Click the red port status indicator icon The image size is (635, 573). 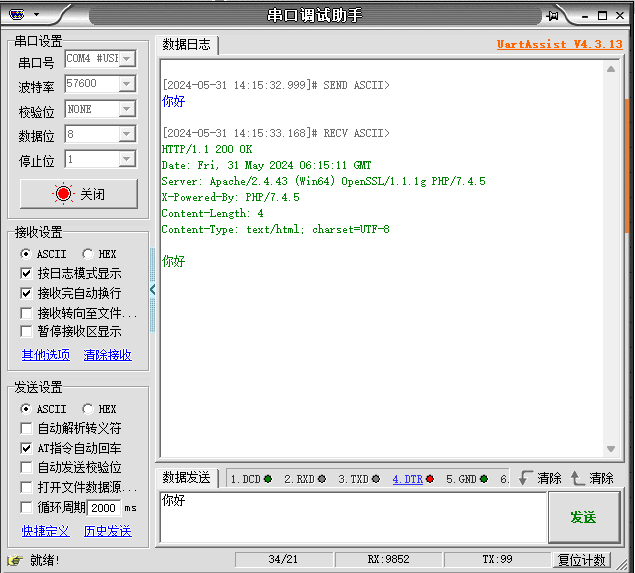pyautogui.click(x=64, y=194)
